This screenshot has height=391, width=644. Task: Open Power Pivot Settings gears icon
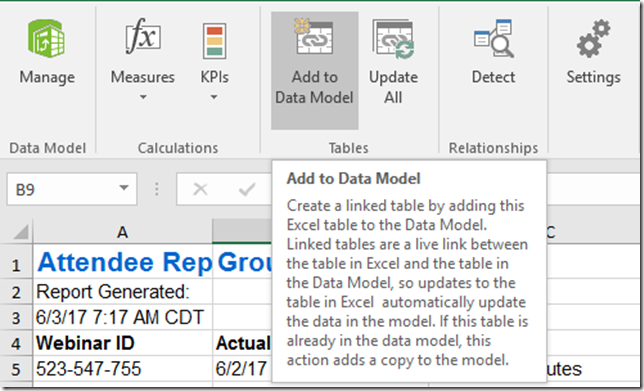tap(593, 38)
